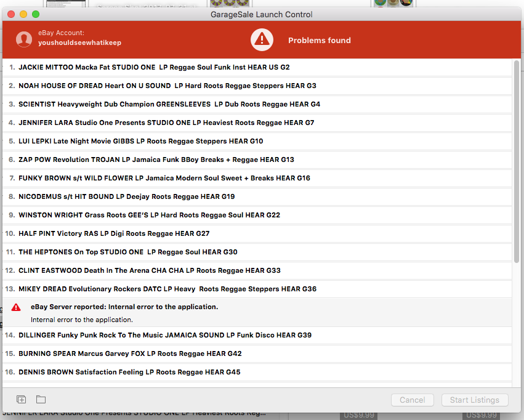Click the GarageSale Launch Control window title

click(262, 14)
